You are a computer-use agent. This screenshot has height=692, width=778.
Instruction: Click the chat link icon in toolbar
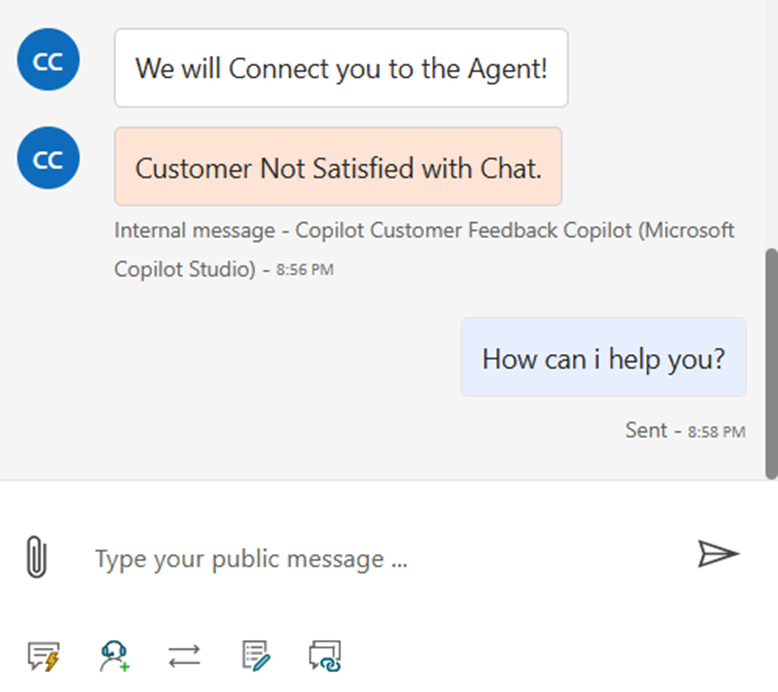pyautogui.click(x=325, y=656)
